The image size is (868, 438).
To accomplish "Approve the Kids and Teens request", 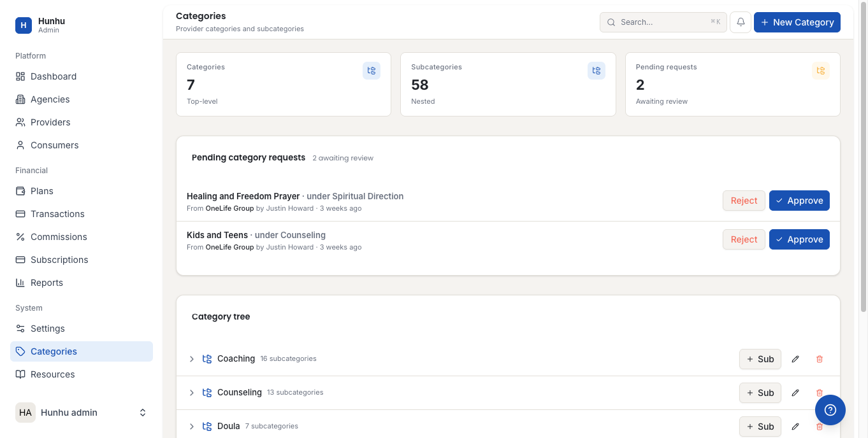I will click(x=799, y=239).
